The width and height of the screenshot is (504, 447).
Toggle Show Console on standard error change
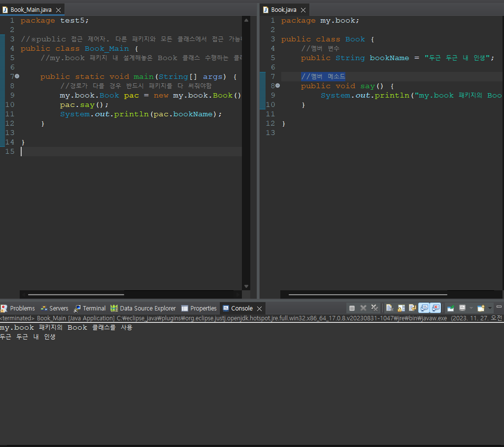point(436,308)
